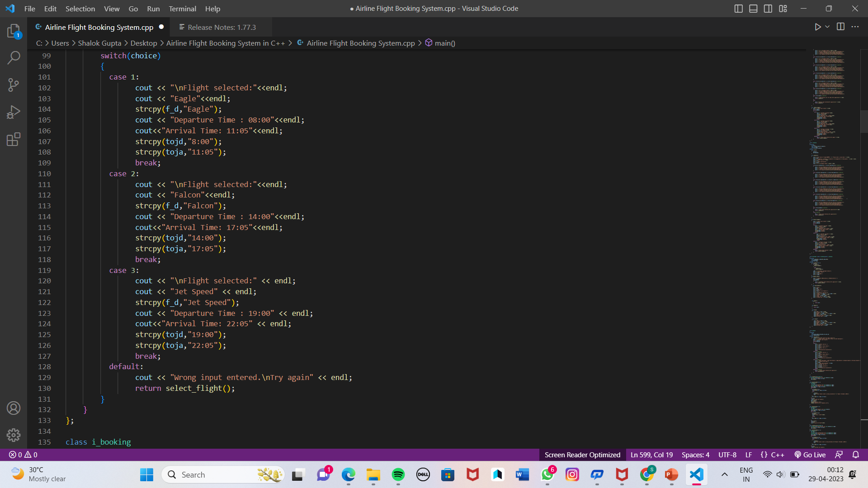868x488 pixels.
Task: Click Go Live in status bar
Action: 810,455
